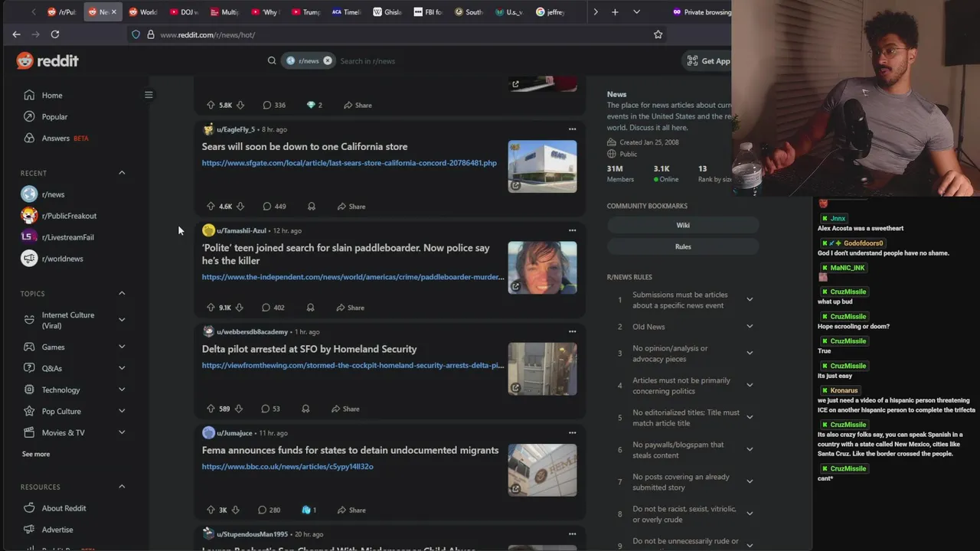The width and height of the screenshot is (980, 551).
Task: Open the sfgate.com Sears article link
Action: click(x=349, y=163)
